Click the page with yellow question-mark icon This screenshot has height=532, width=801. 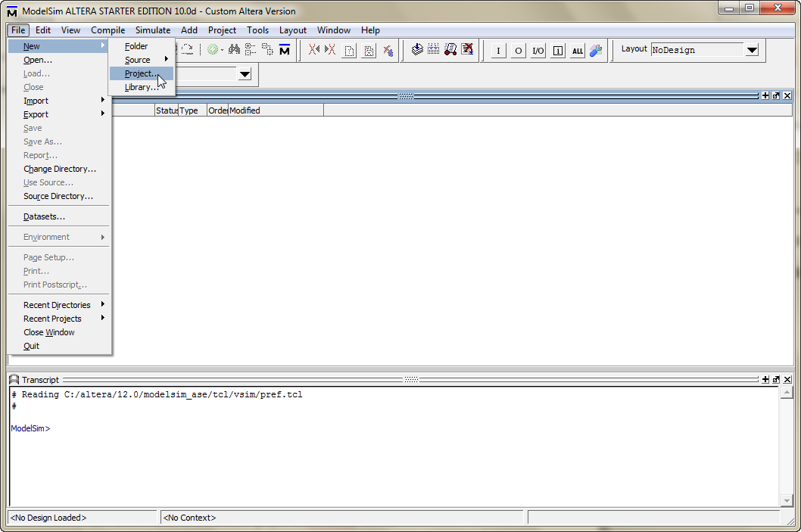point(350,51)
